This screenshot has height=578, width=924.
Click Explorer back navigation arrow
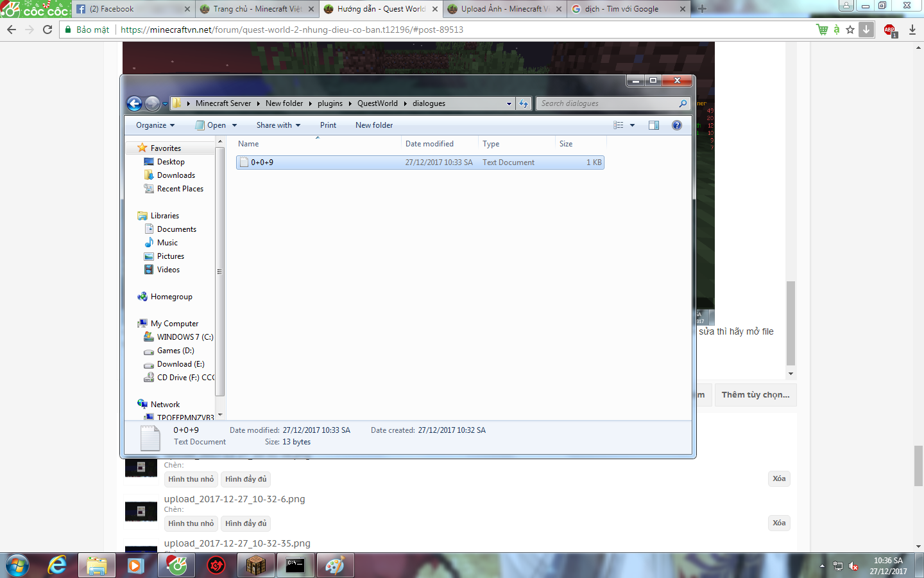(134, 103)
